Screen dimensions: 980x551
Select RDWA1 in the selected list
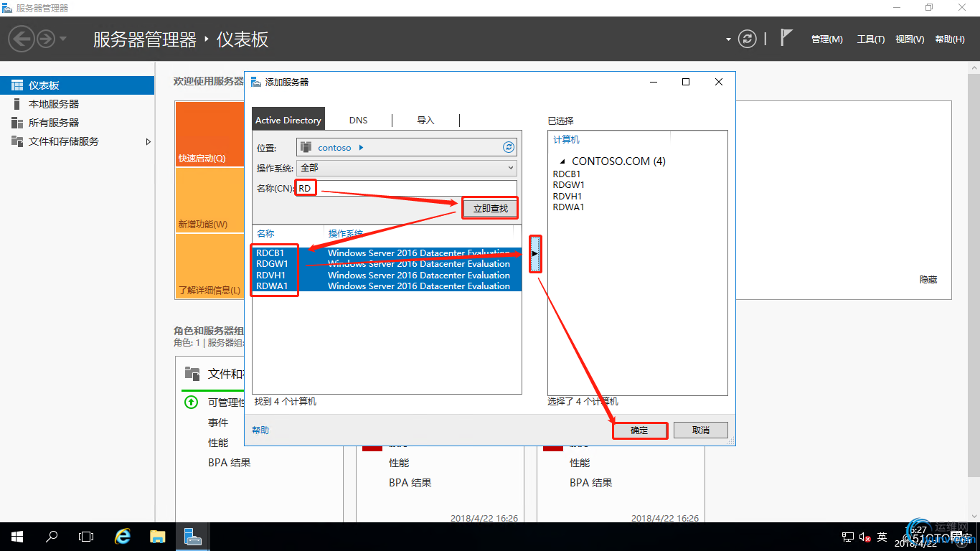(x=568, y=207)
